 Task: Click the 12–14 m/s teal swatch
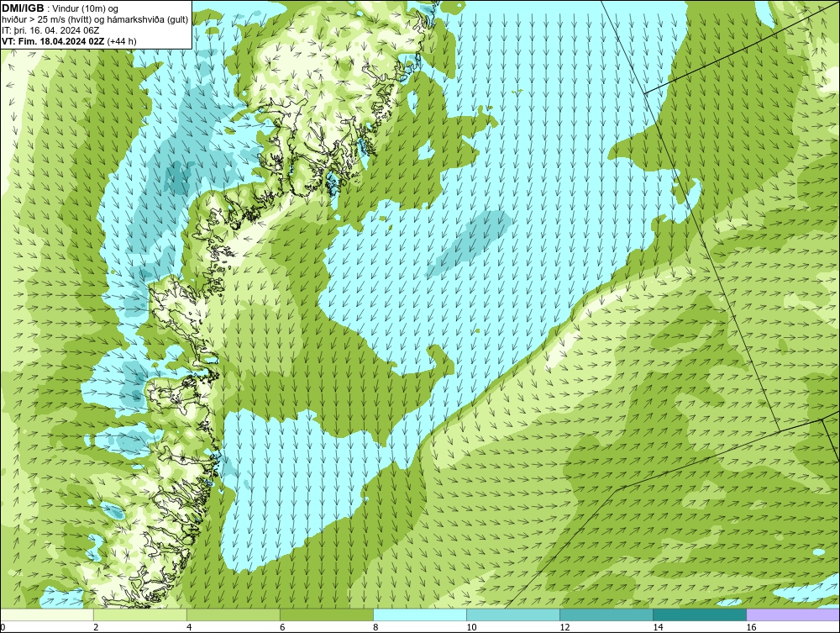[606, 615]
